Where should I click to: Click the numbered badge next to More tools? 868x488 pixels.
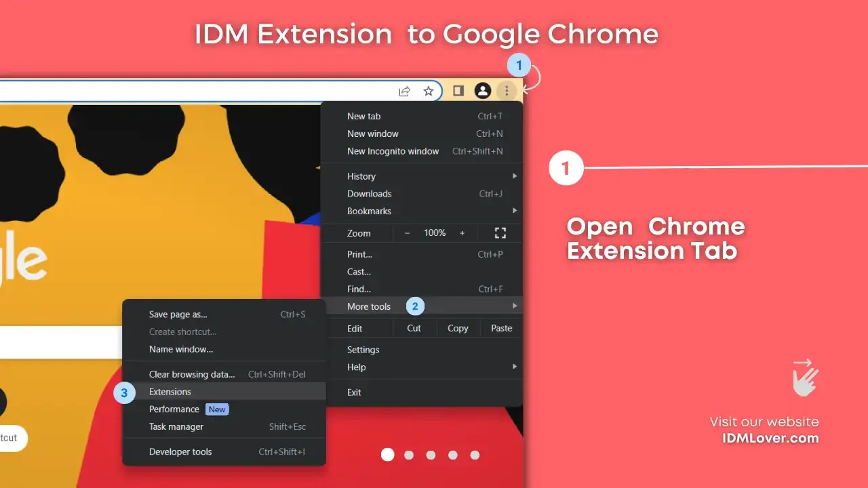pyautogui.click(x=414, y=306)
